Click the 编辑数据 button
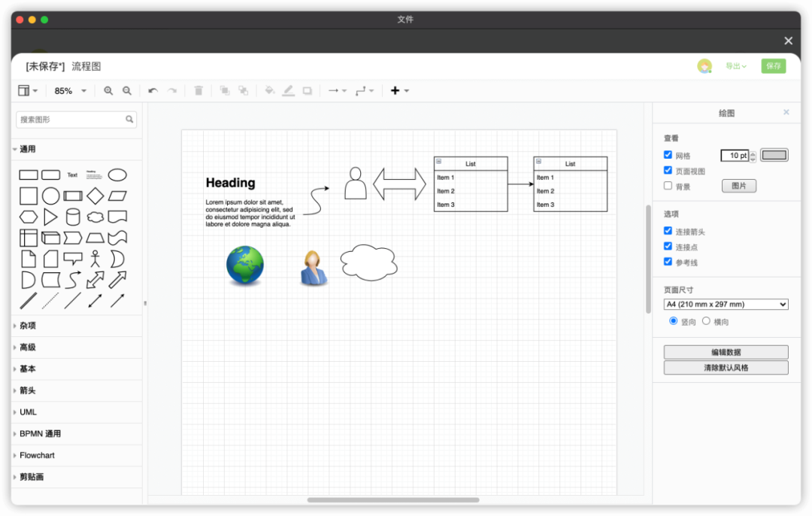 click(726, 352)
